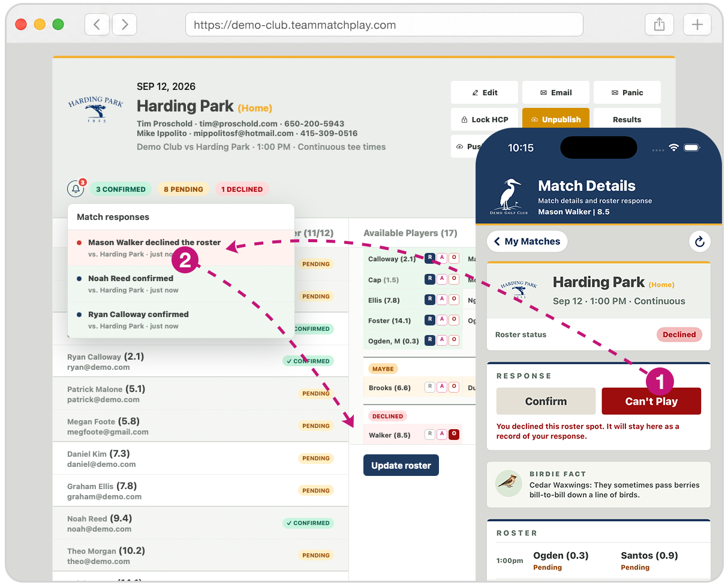Tap the Demo Golf Club heron logo

(x=509, y=196)
